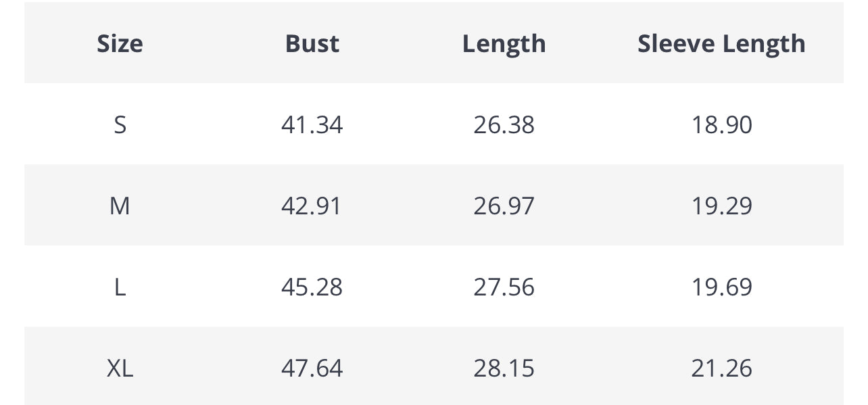Image resolution: width=868 pixels, height=405 pixels.
Task: Click sleeve length value 18.90
Action: [721, 125]
